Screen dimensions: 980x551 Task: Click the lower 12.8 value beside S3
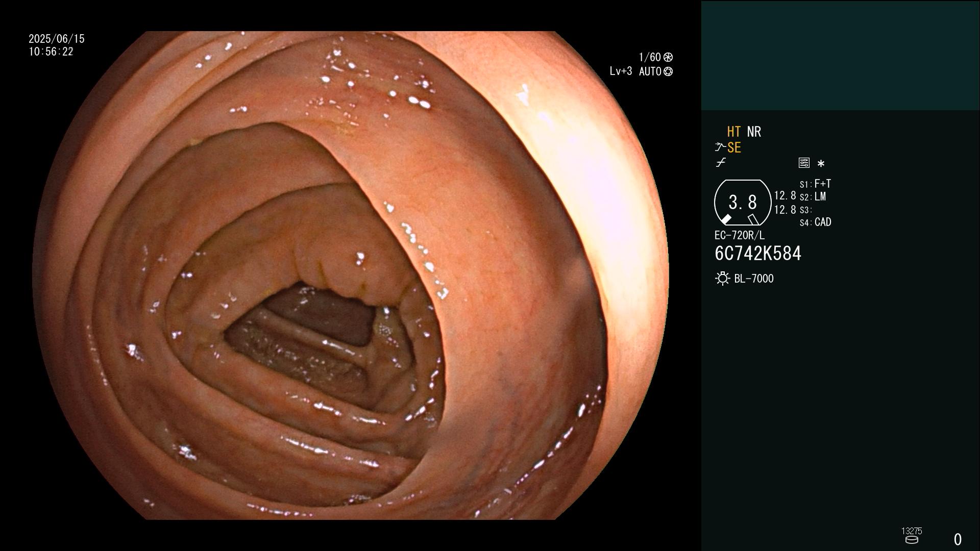785,210
